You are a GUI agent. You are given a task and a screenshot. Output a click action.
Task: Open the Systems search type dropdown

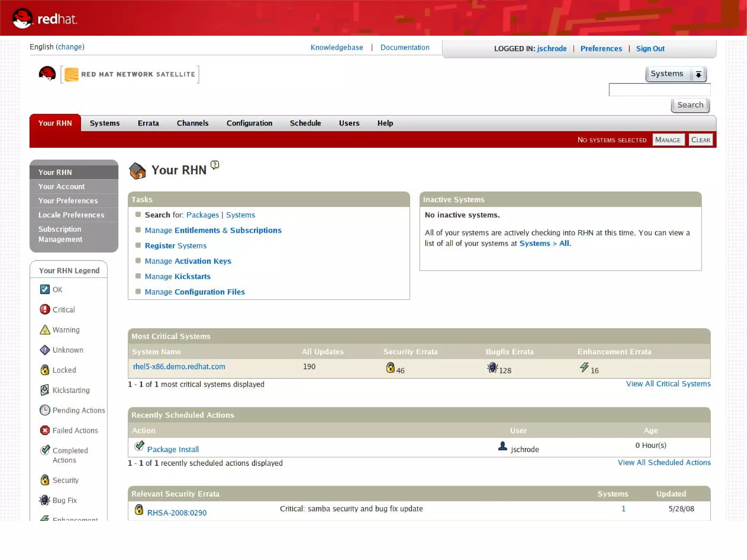tap(676, 74)
